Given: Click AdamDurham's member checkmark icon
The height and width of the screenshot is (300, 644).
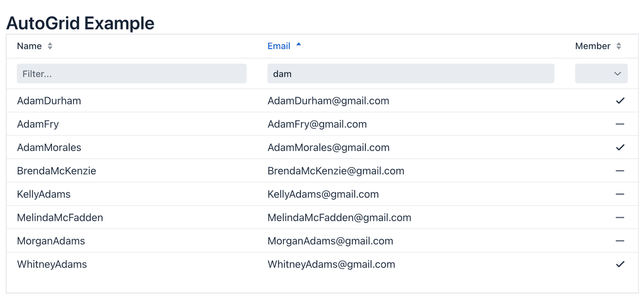Looking at the screenshot, I should (619, 101).
